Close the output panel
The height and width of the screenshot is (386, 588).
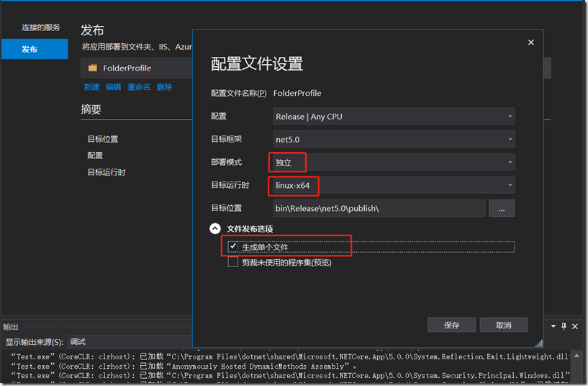point(575,326)
